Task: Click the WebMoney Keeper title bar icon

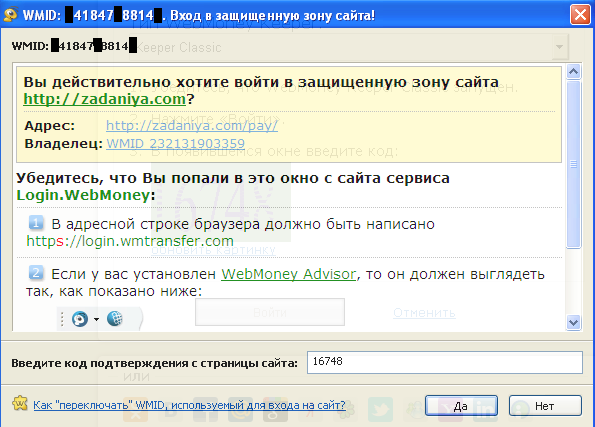Action: pos(11,15)
